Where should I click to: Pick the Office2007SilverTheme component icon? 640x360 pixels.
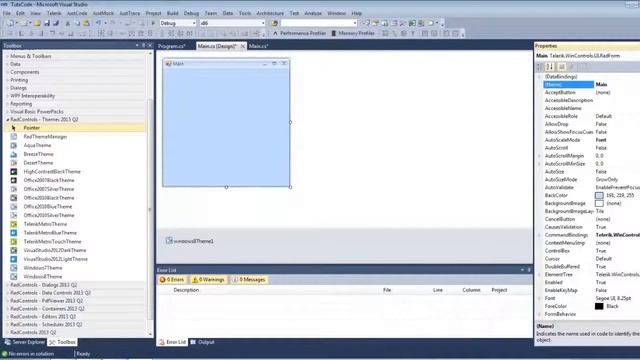point(14,189)
